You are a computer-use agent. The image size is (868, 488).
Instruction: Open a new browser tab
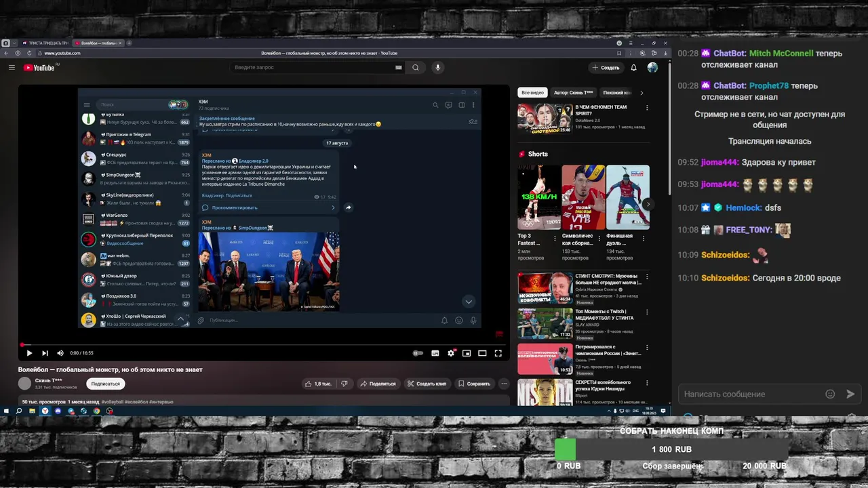click(129, 43)
